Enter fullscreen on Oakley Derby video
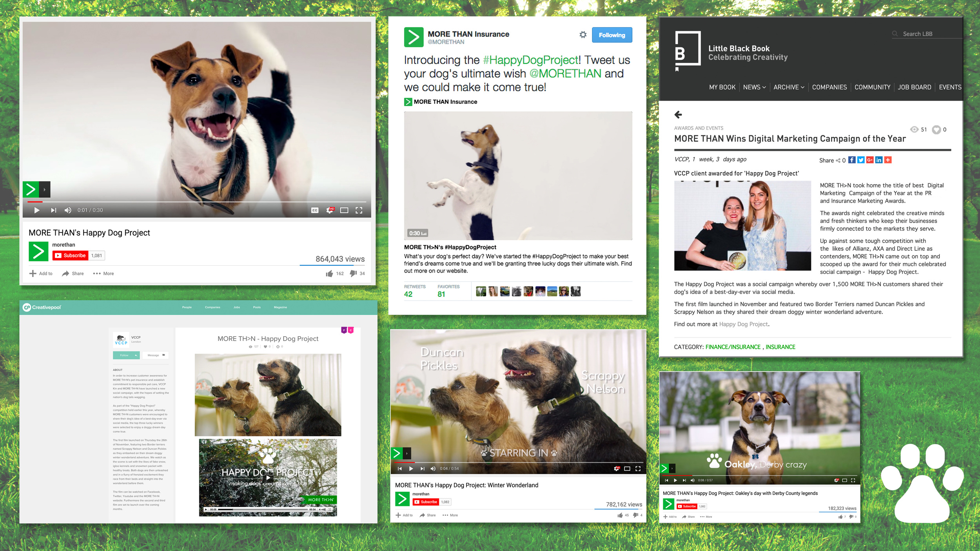 [853, 480]
